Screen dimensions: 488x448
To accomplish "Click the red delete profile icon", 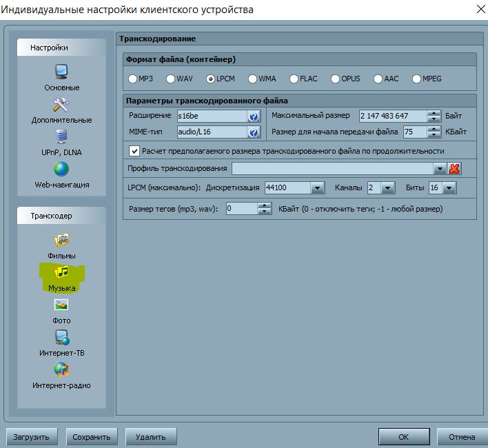I will [455, 169].
